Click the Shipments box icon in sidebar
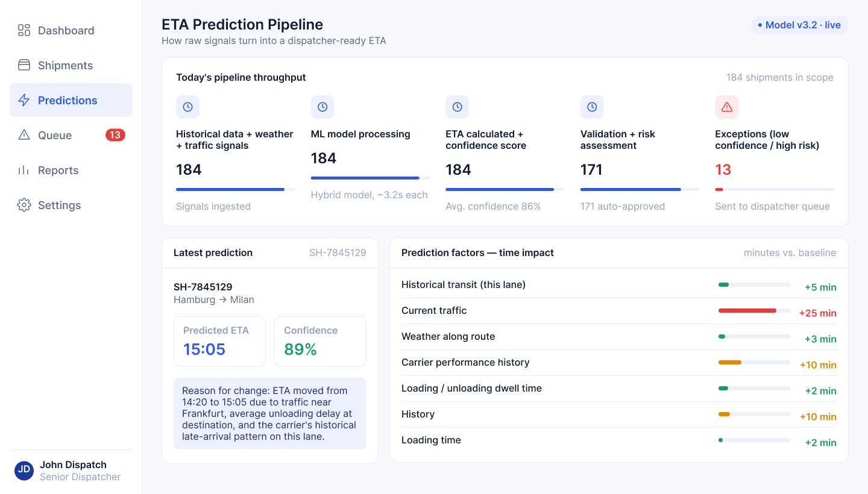The width and height of the screenshot is (868, 494). click(x=24, y=65)
